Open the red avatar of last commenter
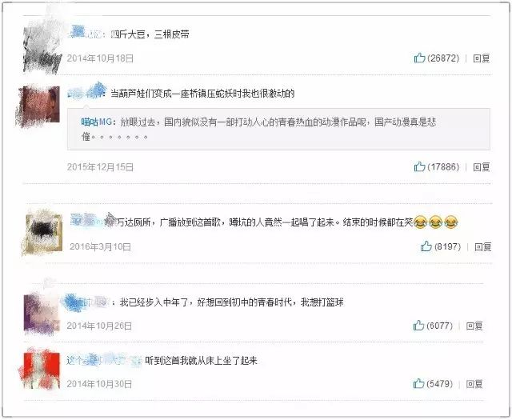 [x=40, y=369]
